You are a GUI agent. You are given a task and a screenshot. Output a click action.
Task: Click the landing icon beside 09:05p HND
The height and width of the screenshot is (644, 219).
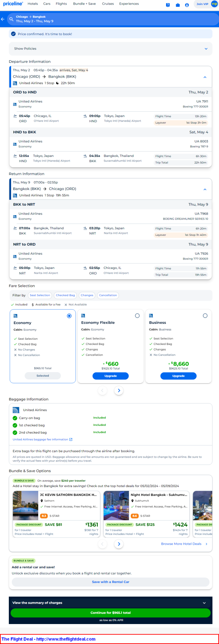pos(85,116)
